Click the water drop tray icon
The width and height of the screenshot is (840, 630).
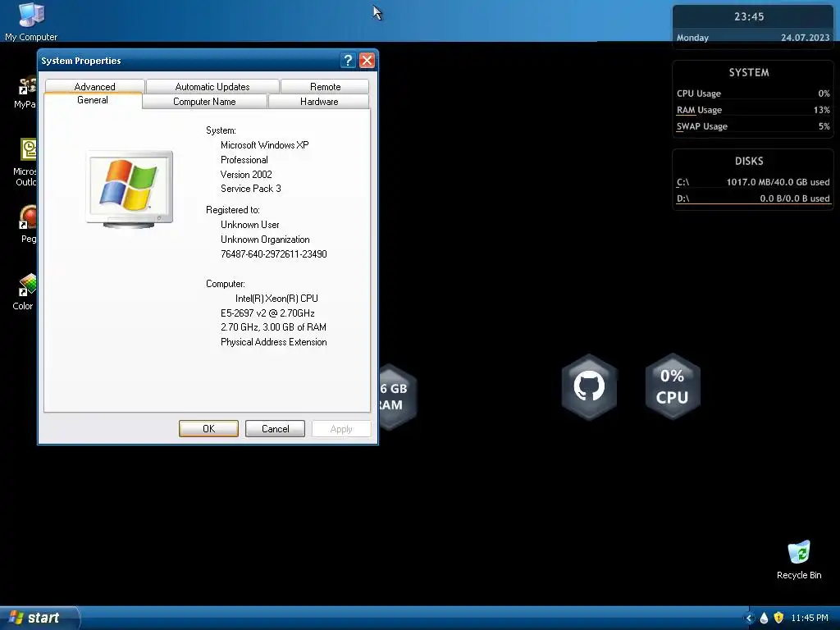(x=764, y=618)
